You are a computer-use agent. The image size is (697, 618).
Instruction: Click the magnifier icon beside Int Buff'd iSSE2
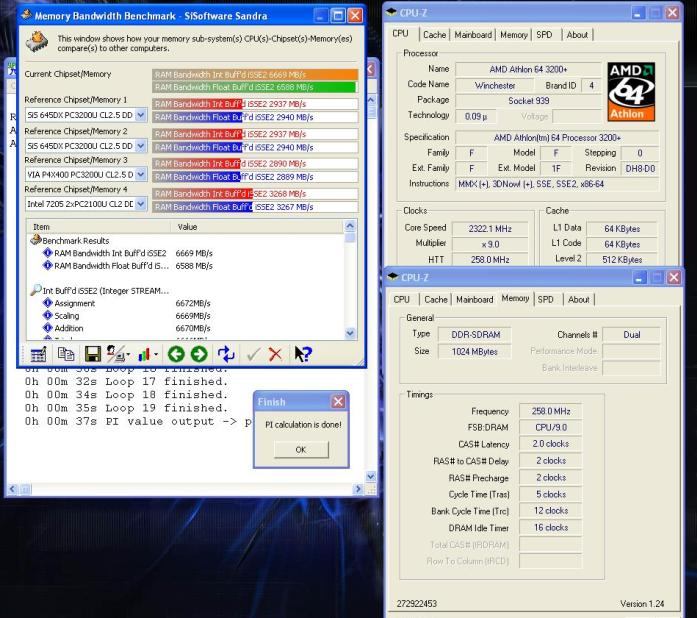tap(35, 290)
